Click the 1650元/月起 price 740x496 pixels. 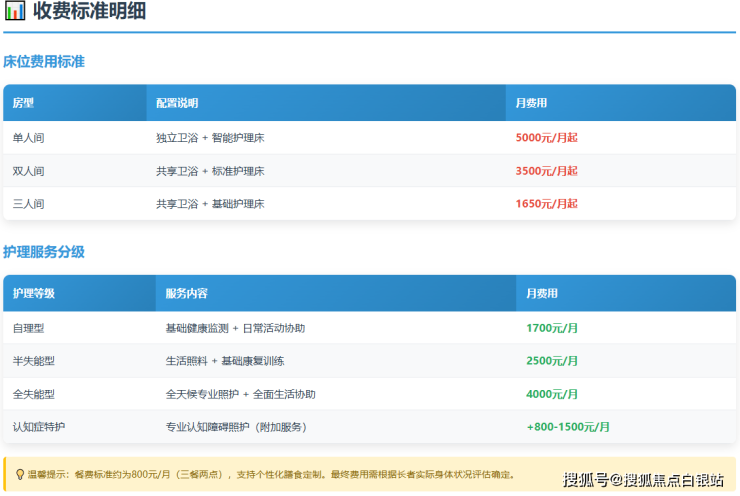(x=546, y=204)
